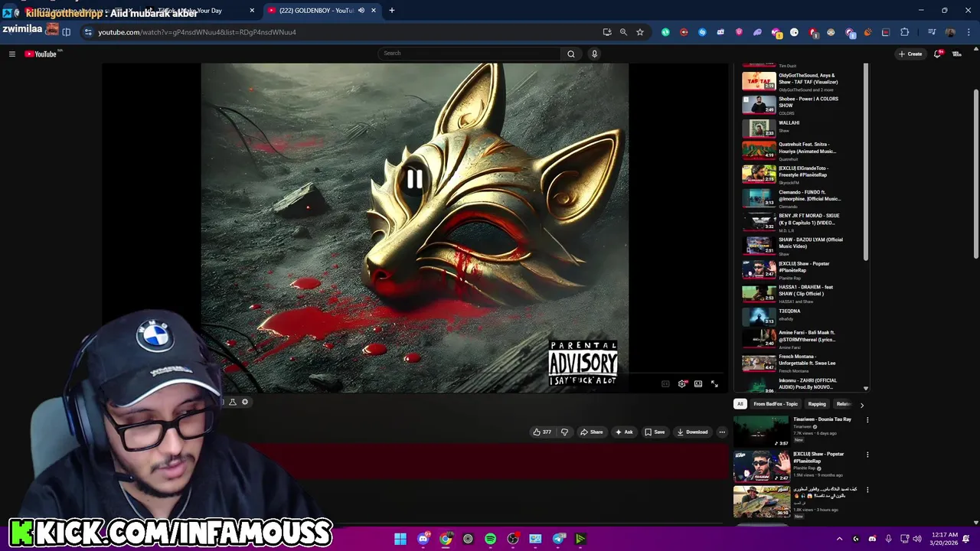Click the gear icon below the video
Viewport: 980px width, 551px height.
245,402
